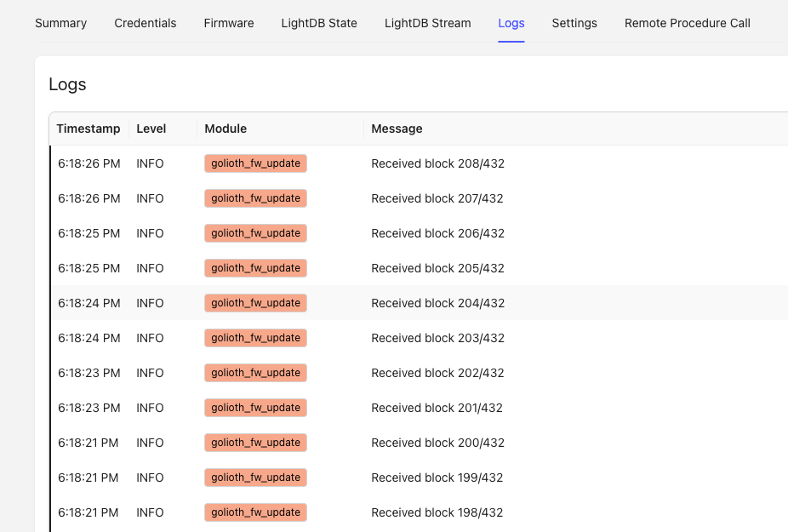Viewport: 788px width, 532px height.
Task: Select message 'Received block 200/432'
Action: tap(437, 443)
